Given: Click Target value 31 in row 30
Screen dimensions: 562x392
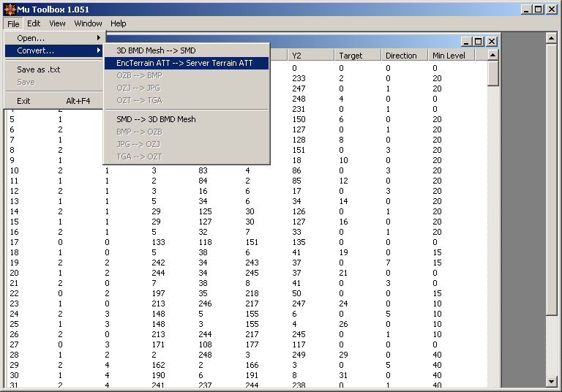Looking at the screenshot, I should (343, 375).
